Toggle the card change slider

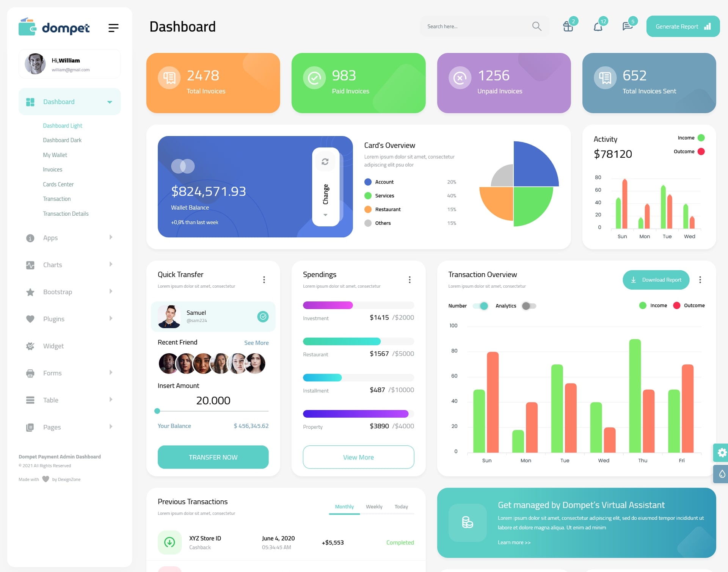(x=325, y=186)
